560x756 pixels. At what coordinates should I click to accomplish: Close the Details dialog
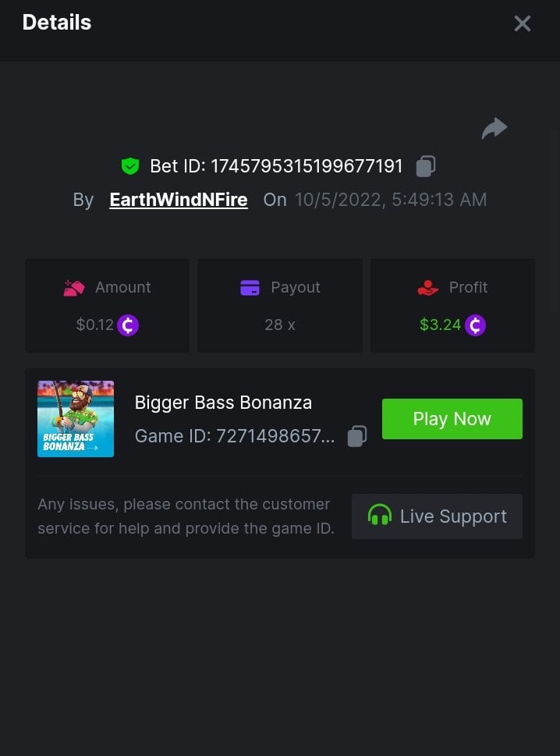523,23
